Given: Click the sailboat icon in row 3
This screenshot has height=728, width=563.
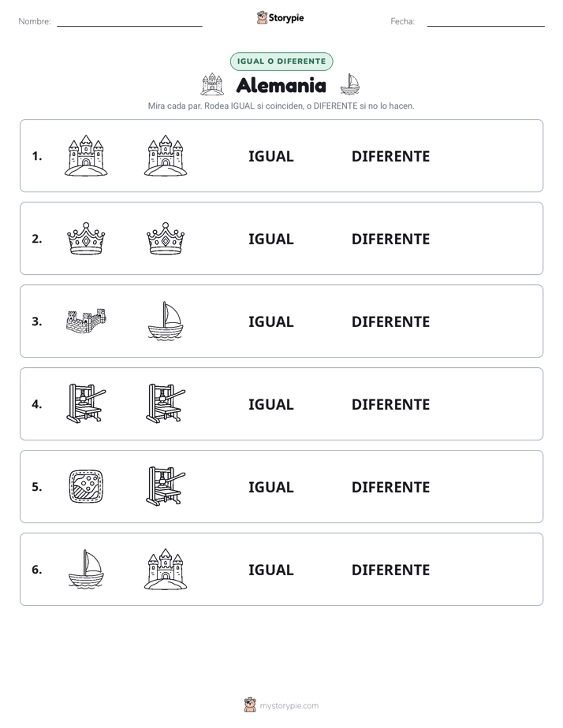Looking at the screenshot, I should [166, 321].
